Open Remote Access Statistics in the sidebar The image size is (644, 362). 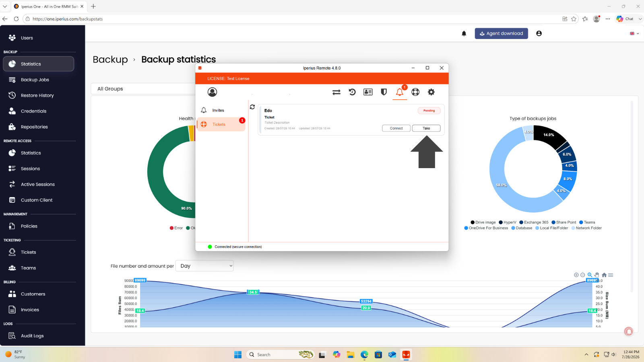(39, 153)
